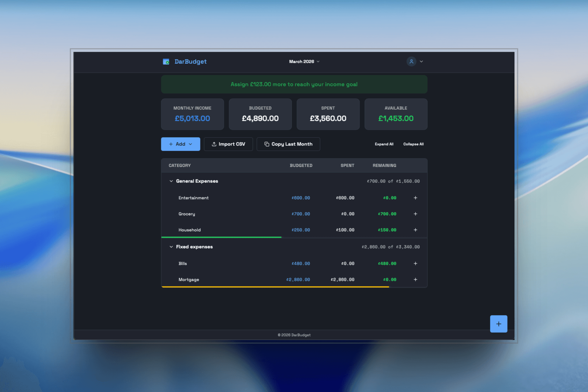Collapse the General Expenses group
The height and width of the screenshot is (392, 588).
[x=171, y=181]
